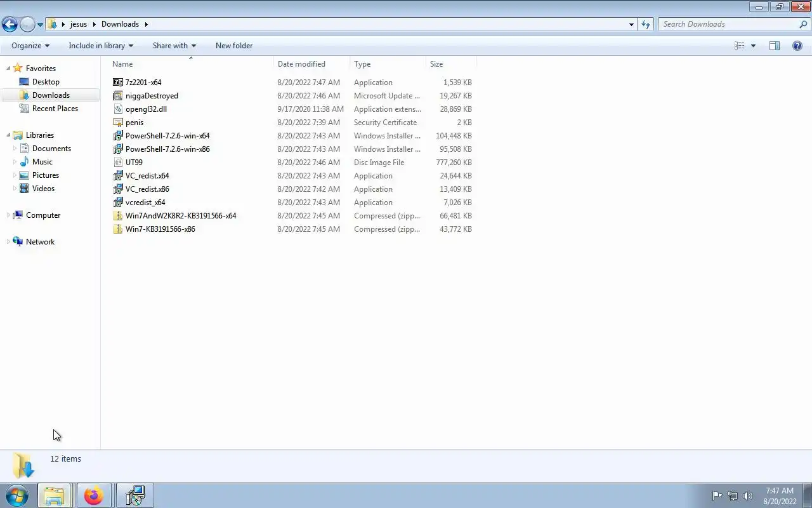
Task: Sort by the Date modified column
Action: 311,64
